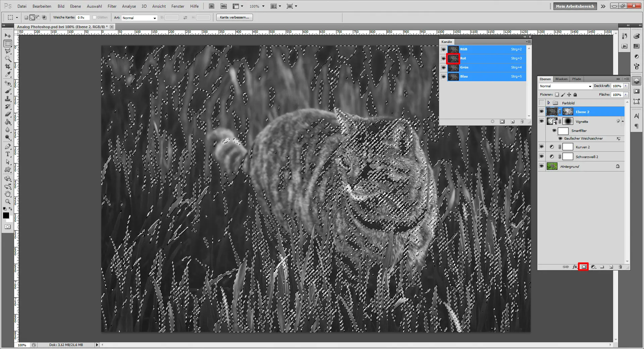Select the Horizontal Type tool
Viewport: 644px width, 349px height.
tap(7, 154)
